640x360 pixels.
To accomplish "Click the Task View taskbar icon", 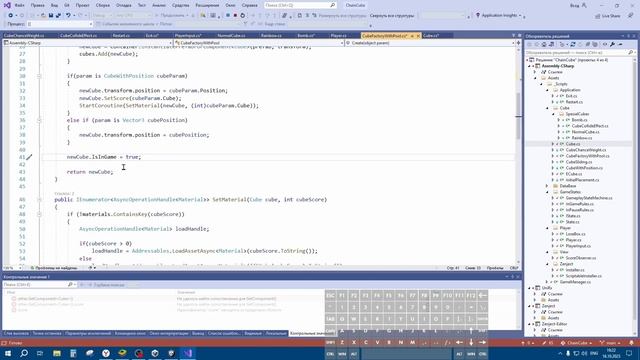I will click(x=40, y=353).
